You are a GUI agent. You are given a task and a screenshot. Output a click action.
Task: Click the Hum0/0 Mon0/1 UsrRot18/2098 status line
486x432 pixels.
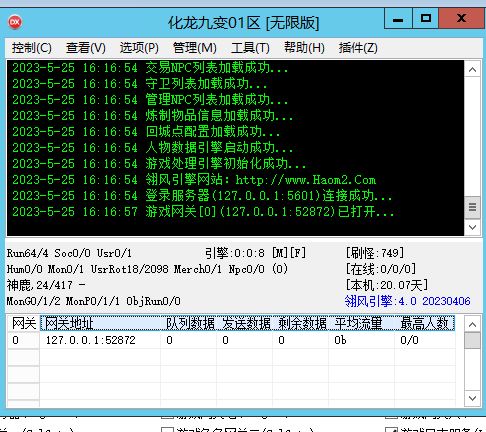coord(147,269)
